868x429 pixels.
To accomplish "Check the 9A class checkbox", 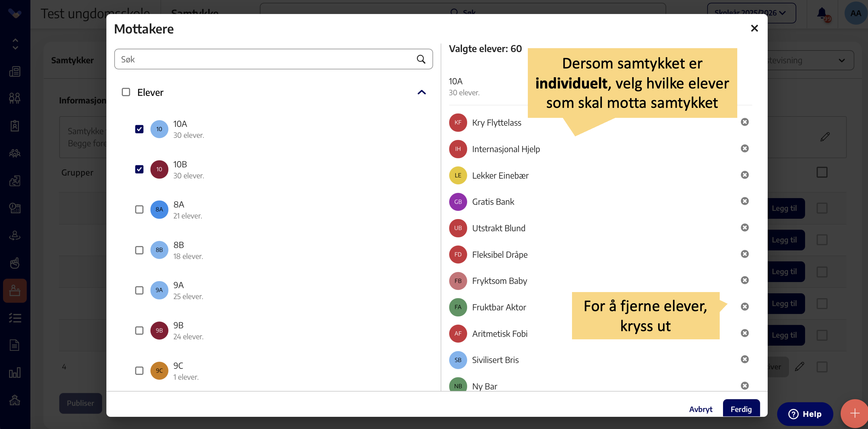I will pos(139,290).
